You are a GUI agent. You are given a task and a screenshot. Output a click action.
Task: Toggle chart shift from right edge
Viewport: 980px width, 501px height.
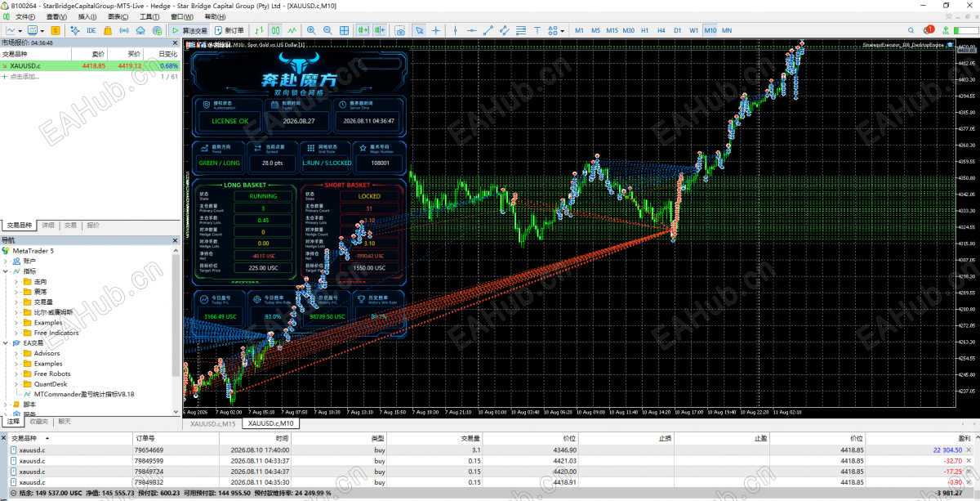pyautogui.click(x=380, y=30)
